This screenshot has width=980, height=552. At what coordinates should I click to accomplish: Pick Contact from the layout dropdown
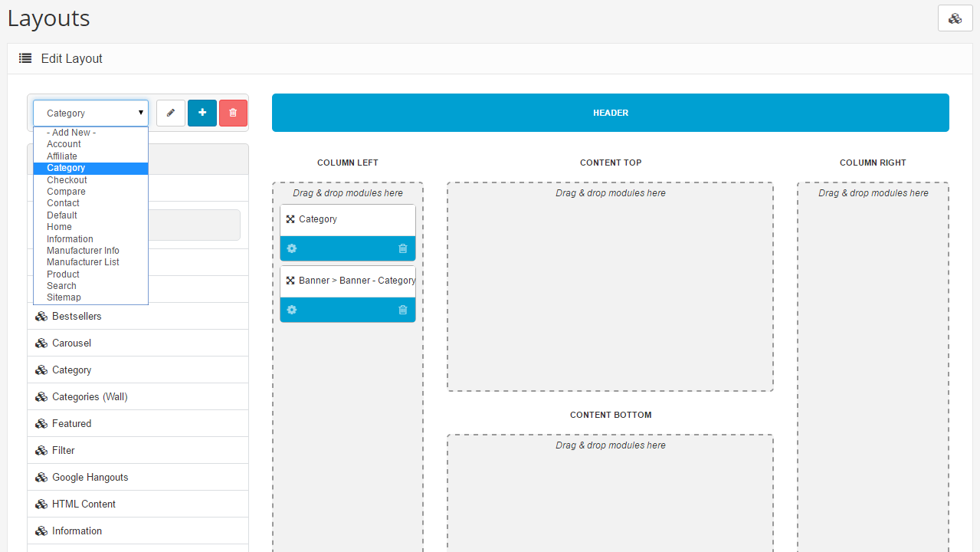tap(90, 203)
